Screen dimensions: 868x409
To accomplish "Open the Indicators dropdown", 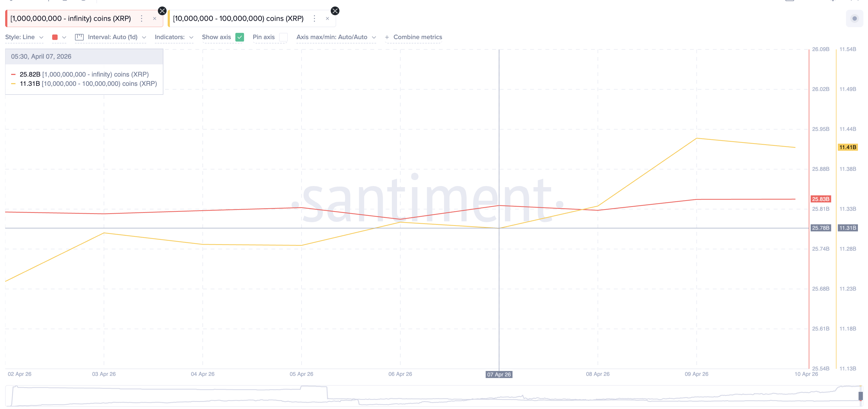I will pyautogui.click(x=174, y=37).
